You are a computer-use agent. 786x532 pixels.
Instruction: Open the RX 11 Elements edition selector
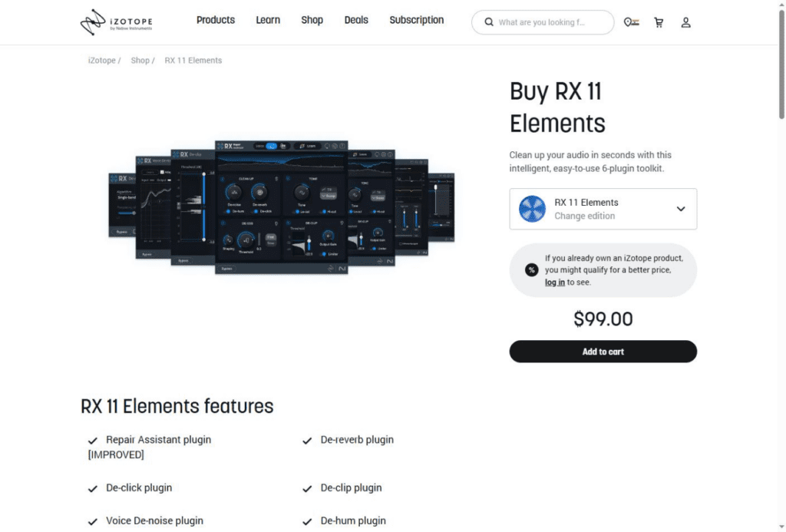tap(603, 209)
